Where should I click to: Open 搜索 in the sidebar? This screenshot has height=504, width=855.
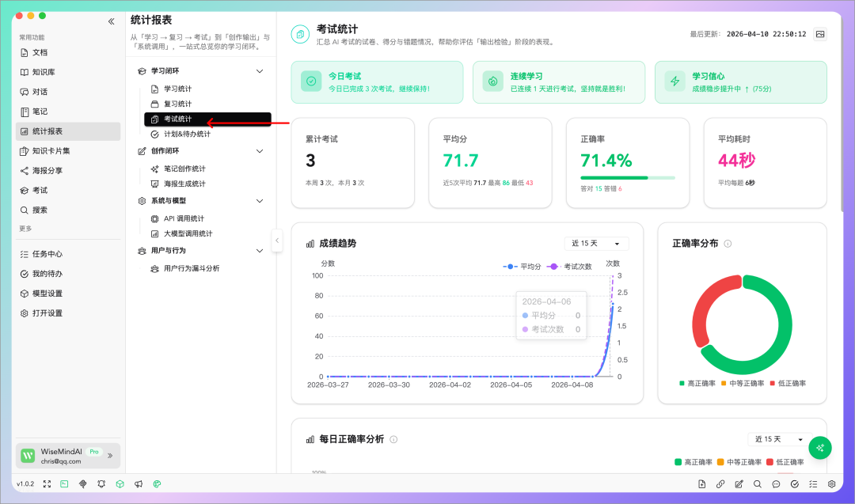pyautogui.click(x=68, y=210)
